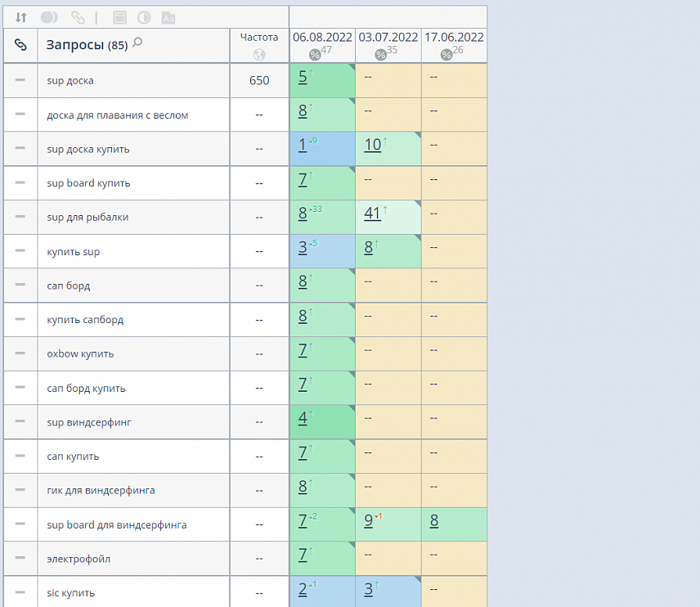Click the dash marker beside купить sup
This screenshot has width=700, height=607.
click(20, 250)
